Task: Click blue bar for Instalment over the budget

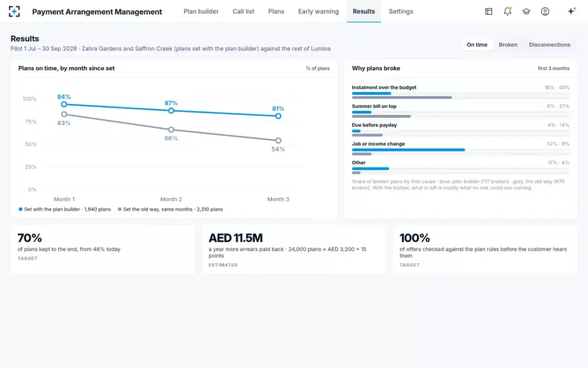Action: coord(371,93)
